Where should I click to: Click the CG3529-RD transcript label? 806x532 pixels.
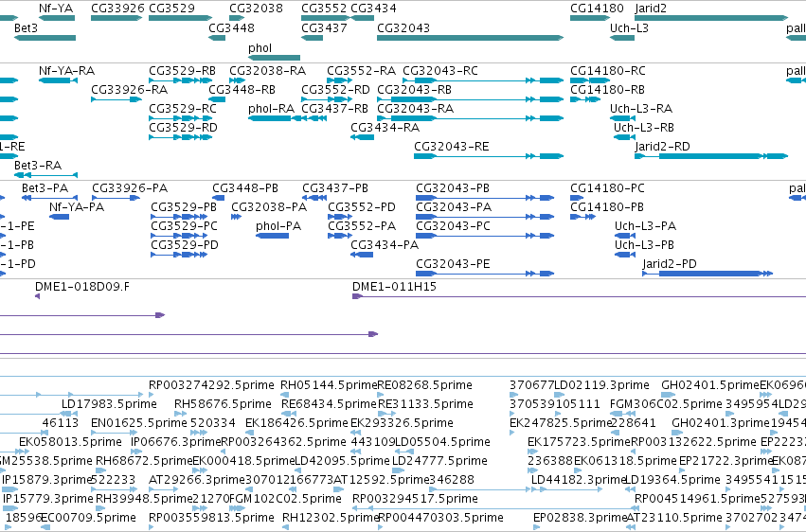pos(183,128)
